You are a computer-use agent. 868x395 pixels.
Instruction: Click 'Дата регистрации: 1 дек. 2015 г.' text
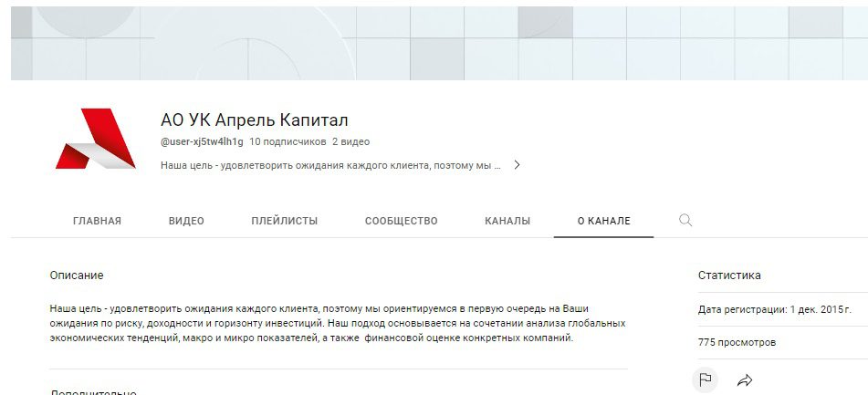(x=775, y=309)
